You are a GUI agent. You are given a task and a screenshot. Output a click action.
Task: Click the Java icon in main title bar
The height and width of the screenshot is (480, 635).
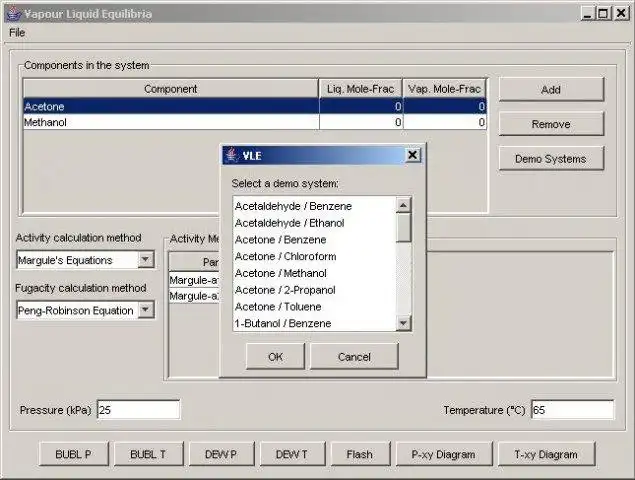point(13,13)
